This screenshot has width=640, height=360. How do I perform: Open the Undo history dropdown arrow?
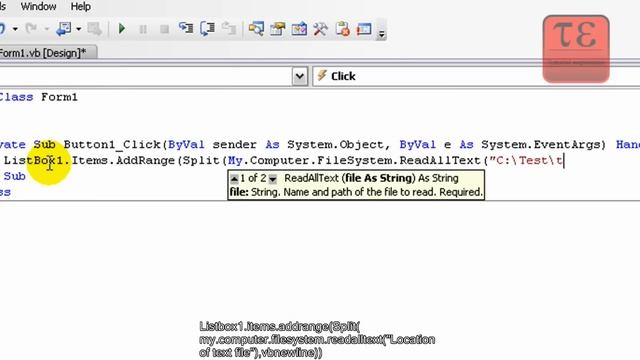15,29
